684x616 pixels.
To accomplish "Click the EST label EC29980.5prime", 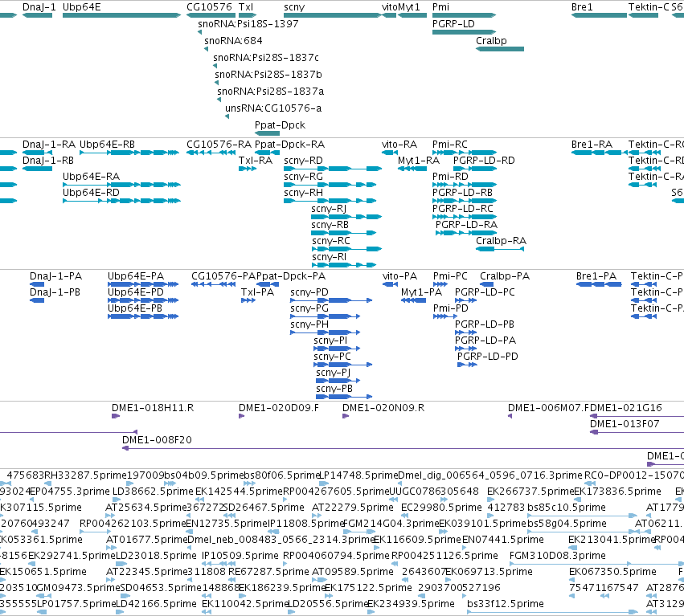I will [x=441, y=508].
